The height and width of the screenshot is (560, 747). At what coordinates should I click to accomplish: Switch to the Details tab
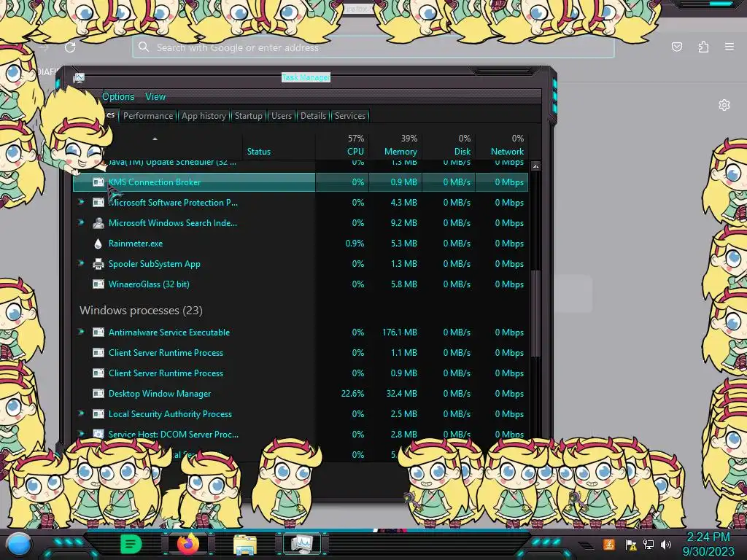point(314,116)
